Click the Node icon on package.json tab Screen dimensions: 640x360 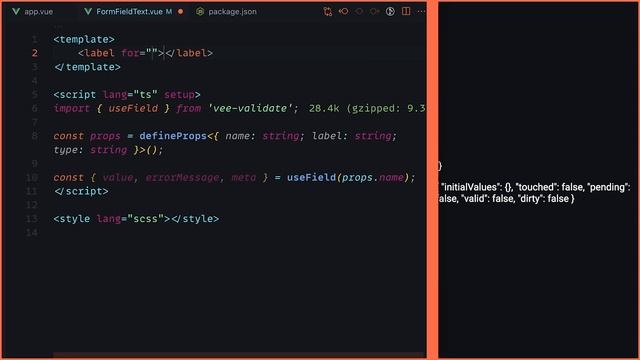coord(200,12)
